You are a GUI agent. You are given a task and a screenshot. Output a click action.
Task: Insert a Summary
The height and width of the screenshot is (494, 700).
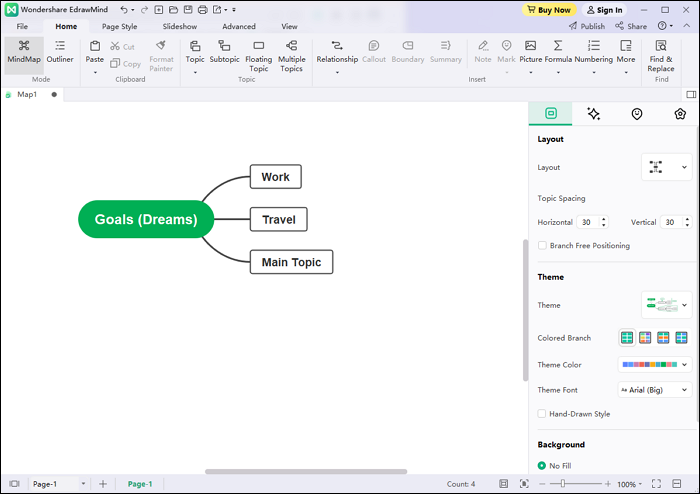[x=446, y=52]
